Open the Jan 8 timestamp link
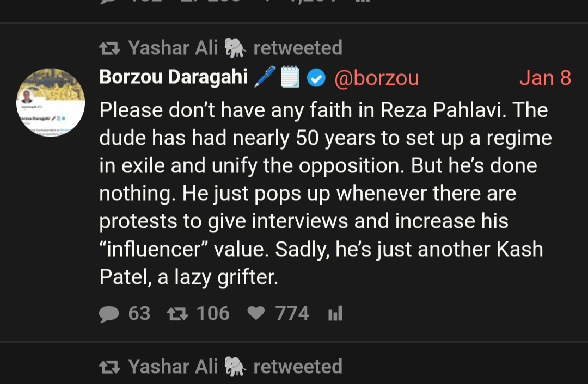This screenshot has width=588, height=384. click(x=545, y=78)
